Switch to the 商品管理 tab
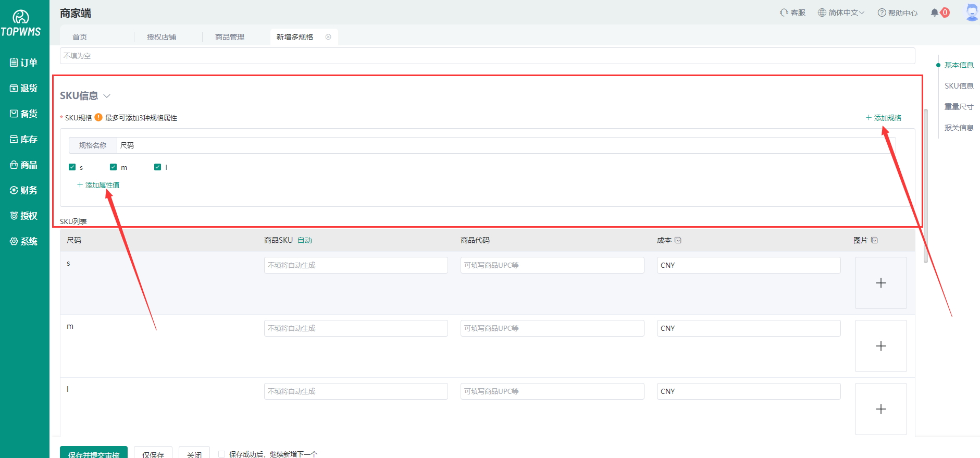Screen dimensions: 980x458 pyautogui.click(x=230, y=37)
